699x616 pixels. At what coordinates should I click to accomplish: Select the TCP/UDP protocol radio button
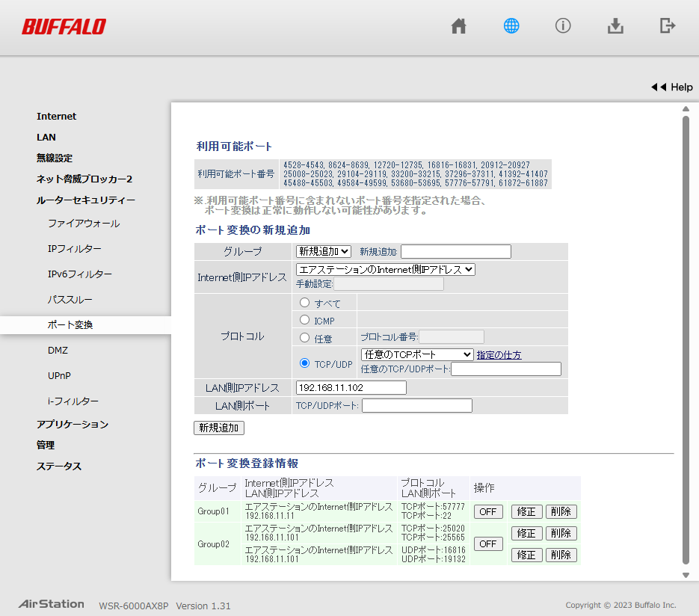[304, 363]
